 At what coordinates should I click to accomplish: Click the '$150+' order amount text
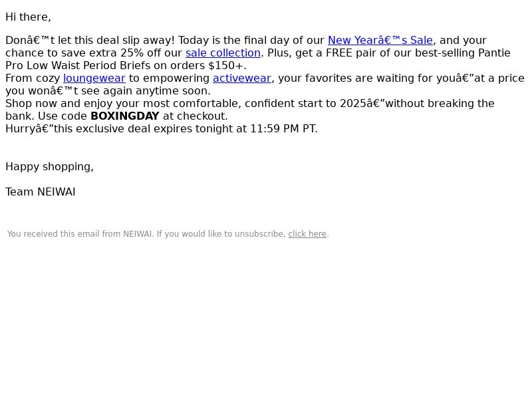pyautogui.click(x=226, y=65)
